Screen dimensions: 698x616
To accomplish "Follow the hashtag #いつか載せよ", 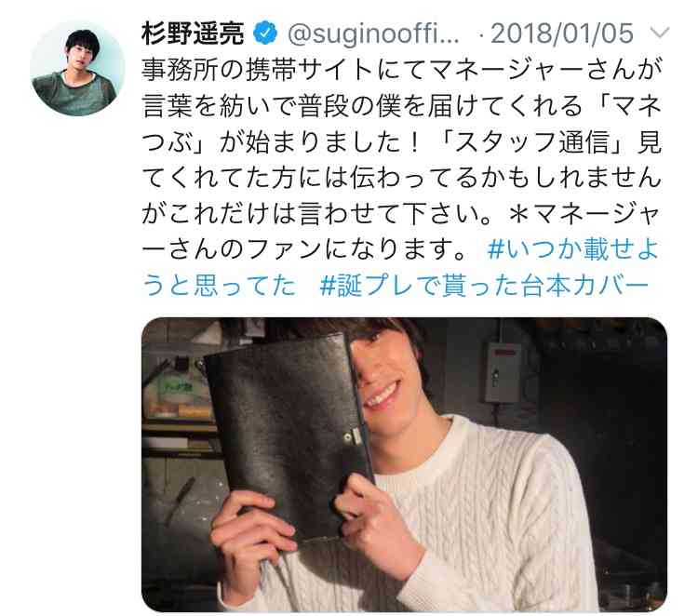I will click(573, 248).
